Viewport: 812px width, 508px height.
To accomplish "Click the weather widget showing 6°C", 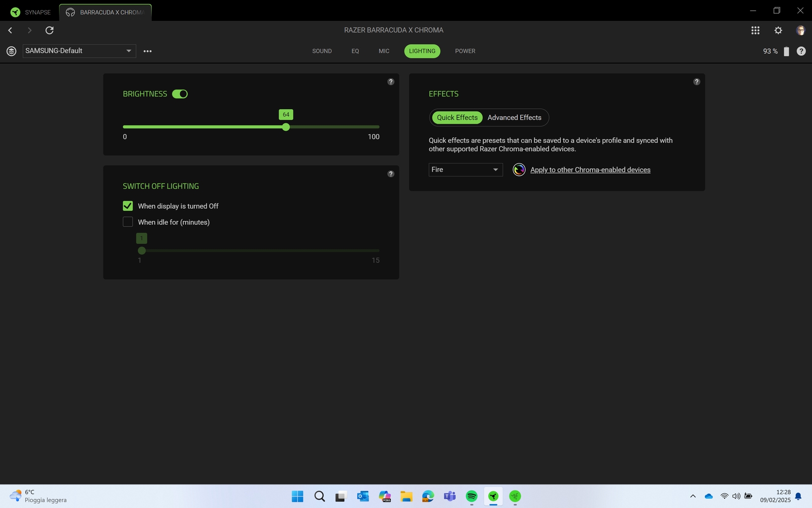I will pyautogui.click(x=39, y=496).
